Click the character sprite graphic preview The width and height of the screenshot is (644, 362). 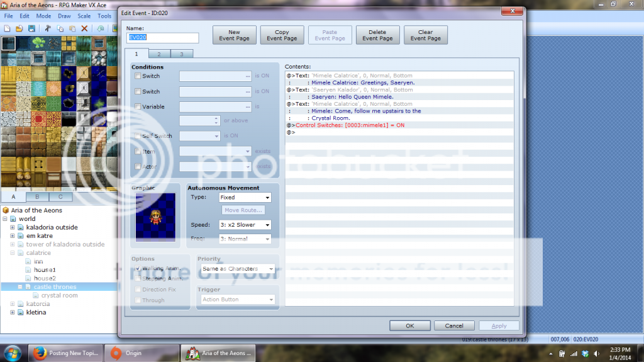pos(155,217)
